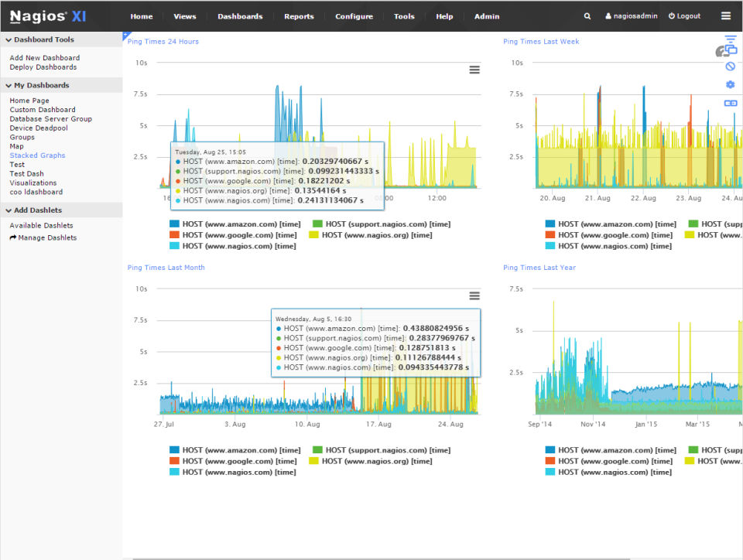Hide www.google.com series in Last Week legend
The height and width of the screenshot is (560, 743).
coord(616,235)
